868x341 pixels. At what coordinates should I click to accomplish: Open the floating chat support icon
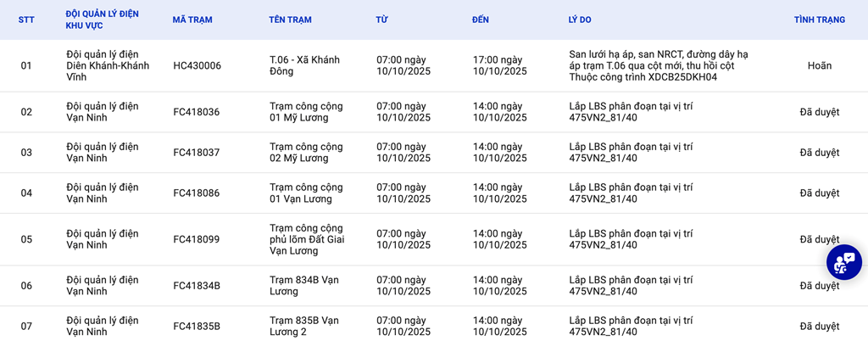pyautogui.click(x=843, y=262)
